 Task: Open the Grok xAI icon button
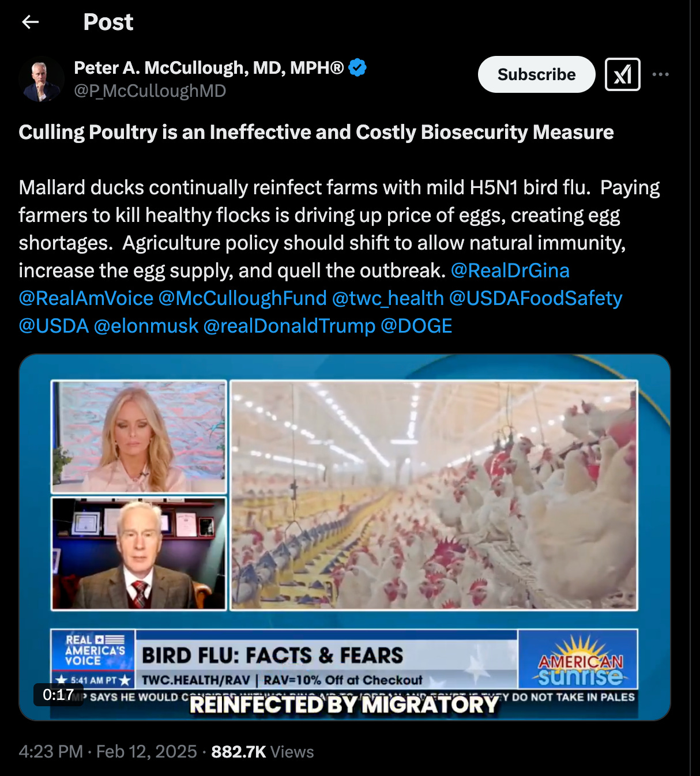click(622, 74)
